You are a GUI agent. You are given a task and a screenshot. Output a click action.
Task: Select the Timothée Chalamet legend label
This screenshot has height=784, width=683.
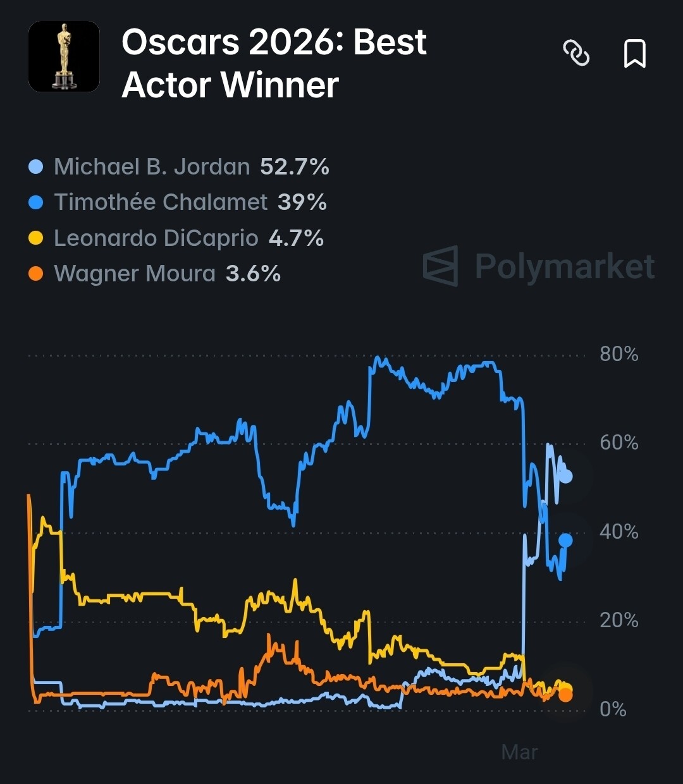pyautogui.click(x=161, y=202)
